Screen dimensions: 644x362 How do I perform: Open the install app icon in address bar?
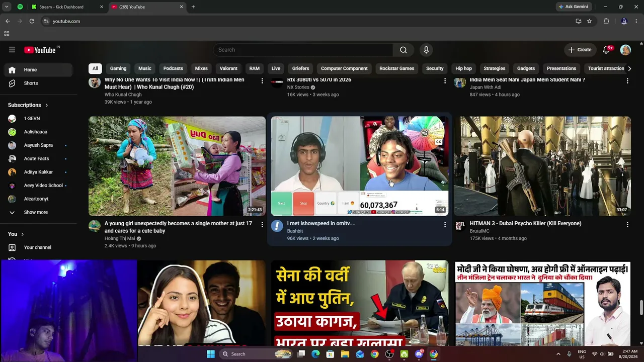578,21
